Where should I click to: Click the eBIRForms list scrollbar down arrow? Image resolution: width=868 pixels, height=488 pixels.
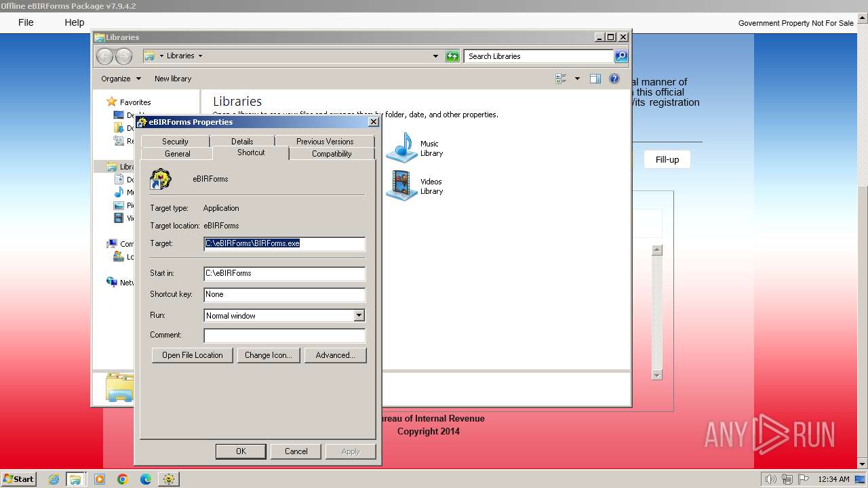[656, 375]
